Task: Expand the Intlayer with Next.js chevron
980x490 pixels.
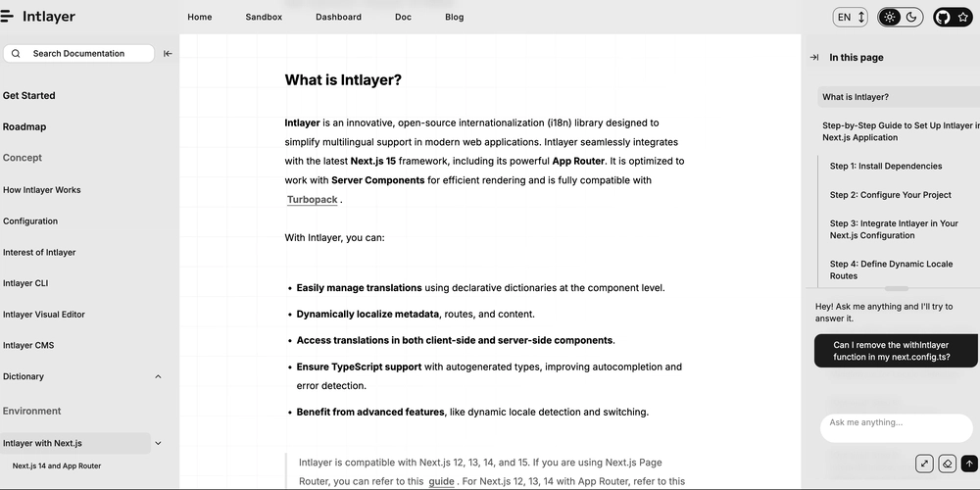Action: point(158,443)
